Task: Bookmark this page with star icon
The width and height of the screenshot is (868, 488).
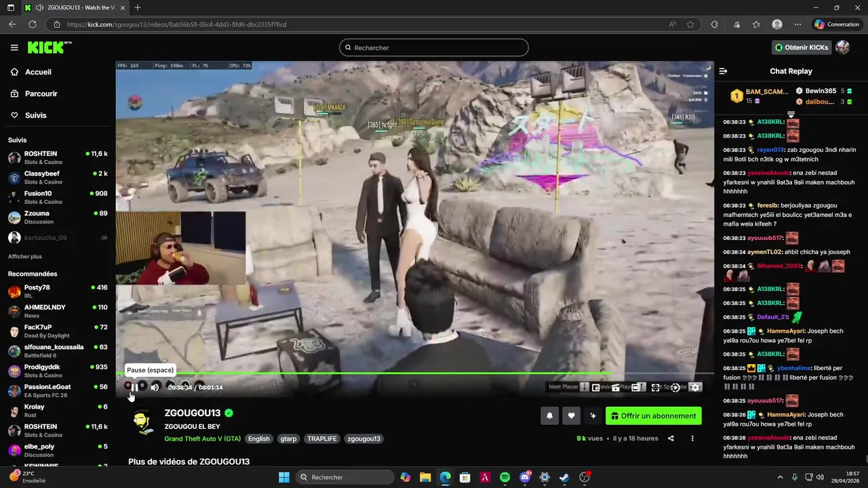Action: (x=690, y=24)
